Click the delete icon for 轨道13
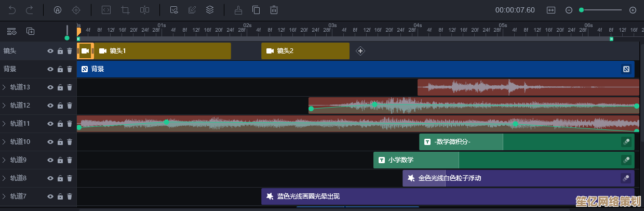The width and height of the screenshot is (644, 211). 70,87
